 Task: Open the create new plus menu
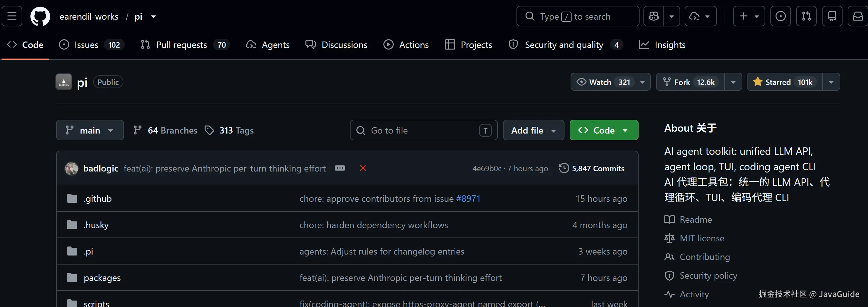click(x=749, y=16)
